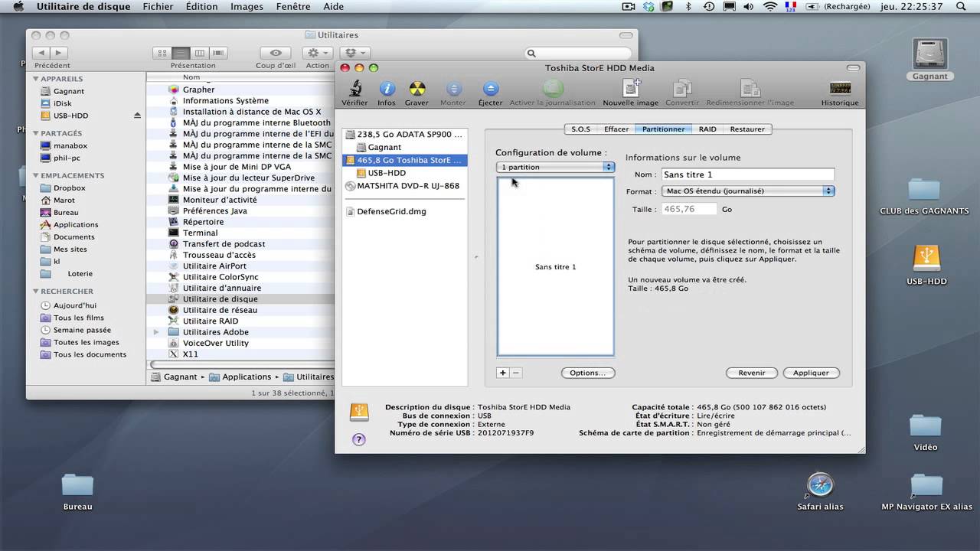Switch Finder to Cover Flow view
This screenshot has height=551, width=980.
[x=219, y=53]
